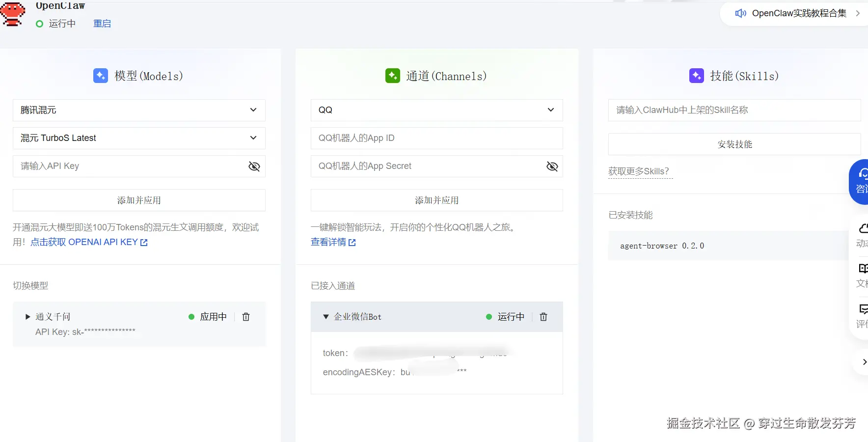868x442 pixels.
Task: Open the blue 咨询 support floating button
Action: 859,182
